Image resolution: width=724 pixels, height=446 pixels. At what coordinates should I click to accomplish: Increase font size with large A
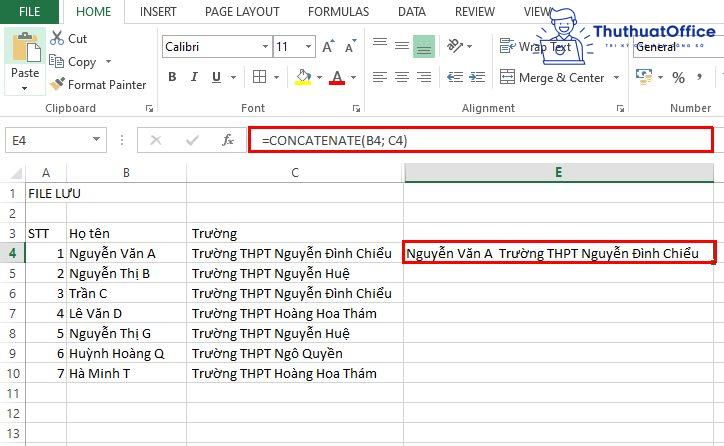328,47
